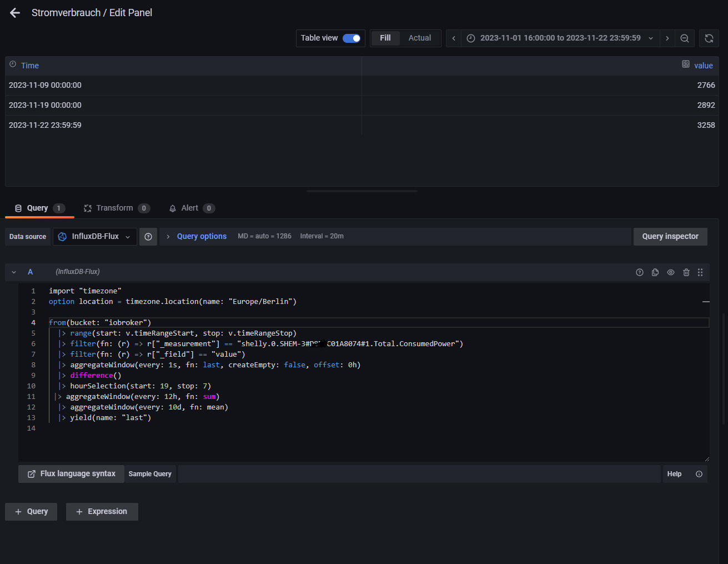The width and height of the screenshot is (728, 564).
Task: Click the Alert tab bell icon
Action: click(x=173, y=208)
